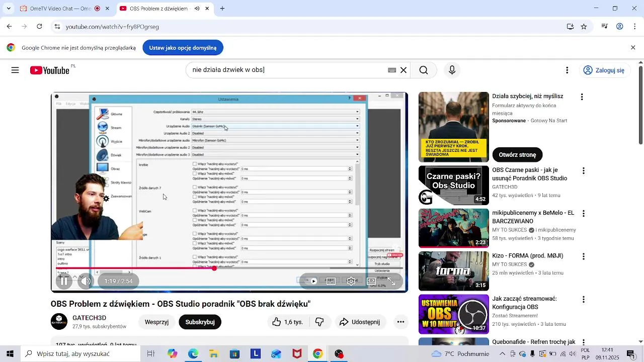Open the GATECH3D channel name link
The image size is (644, 362).
tap(89, 318)
